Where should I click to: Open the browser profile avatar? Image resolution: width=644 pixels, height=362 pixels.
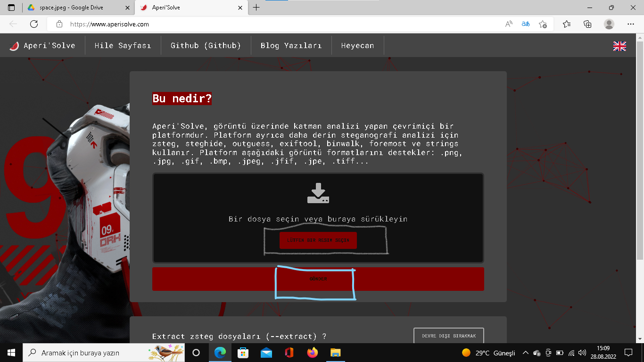[609, 24]
